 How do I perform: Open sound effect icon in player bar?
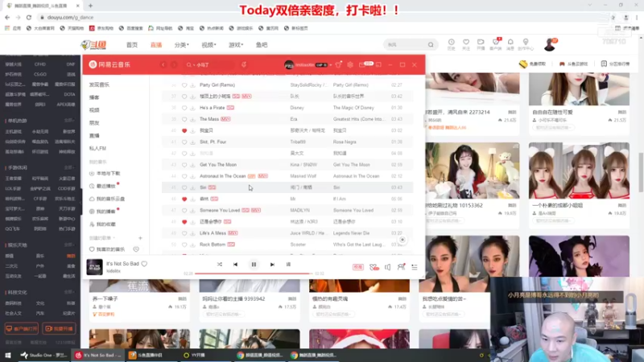[374, 267]
